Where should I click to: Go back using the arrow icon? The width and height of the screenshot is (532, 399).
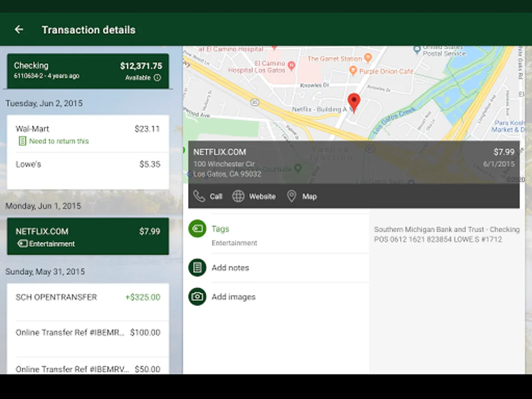click(x=19, y=30)
